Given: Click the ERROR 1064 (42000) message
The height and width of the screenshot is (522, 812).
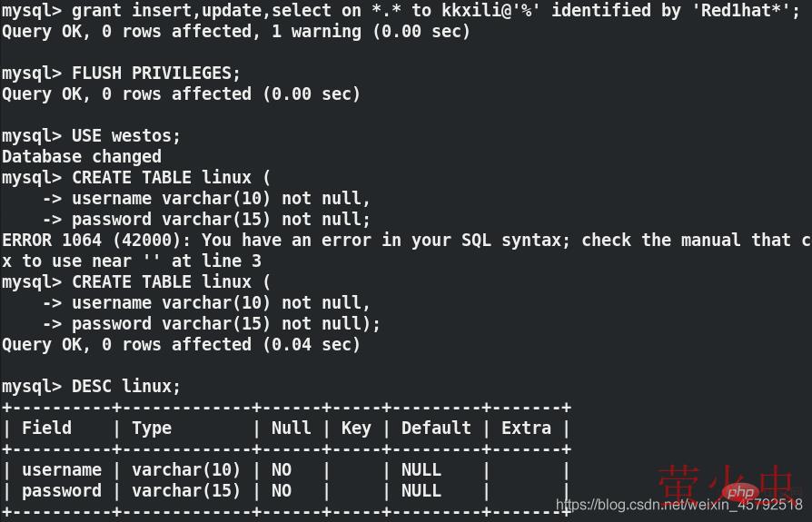Looking at the screenshot, I should click(x=96, y=241).
